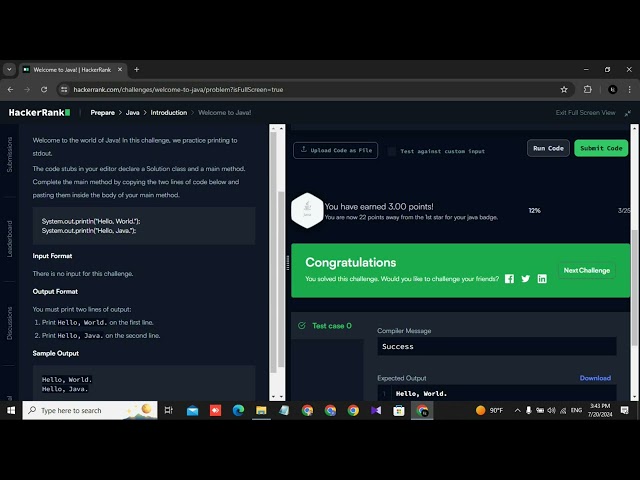Open Task View in the taskbar
This screenshot has height=480, width=640.
pyautogui.click(x=168, y=410)
